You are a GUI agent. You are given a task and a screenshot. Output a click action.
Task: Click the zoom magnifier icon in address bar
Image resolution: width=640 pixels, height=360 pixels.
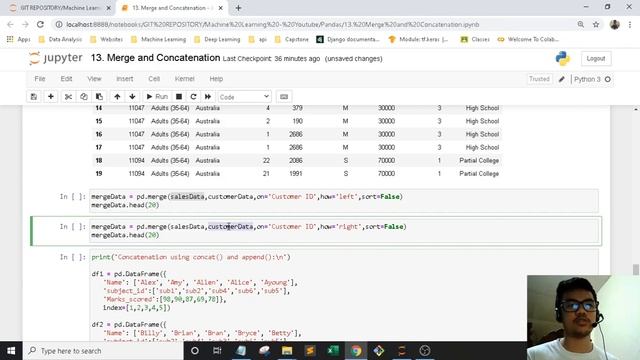click(580, 24)
